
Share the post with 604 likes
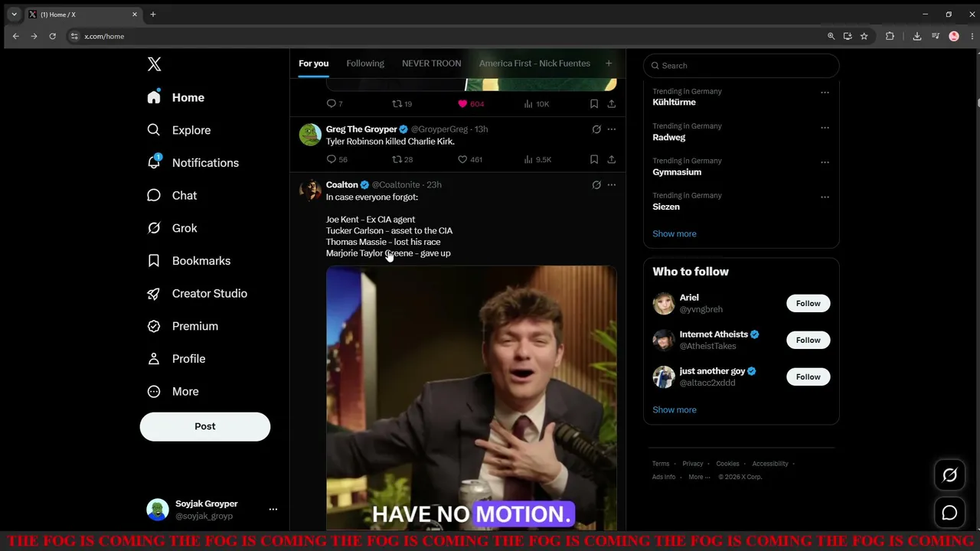[x=611, y=103]
